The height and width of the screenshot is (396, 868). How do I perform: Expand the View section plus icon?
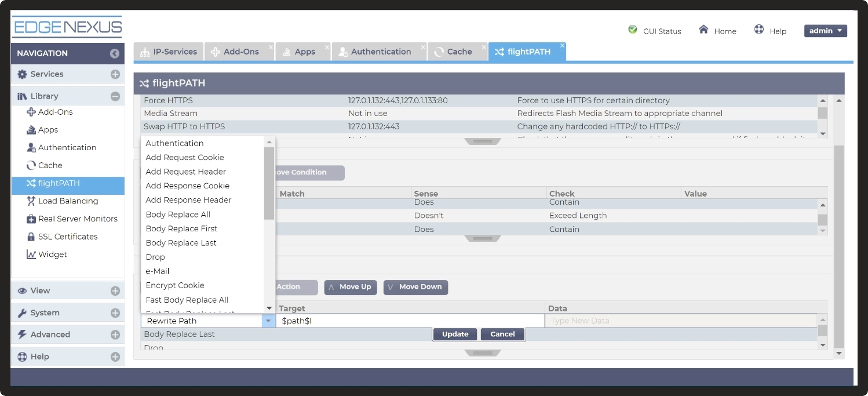coord(115,291)
